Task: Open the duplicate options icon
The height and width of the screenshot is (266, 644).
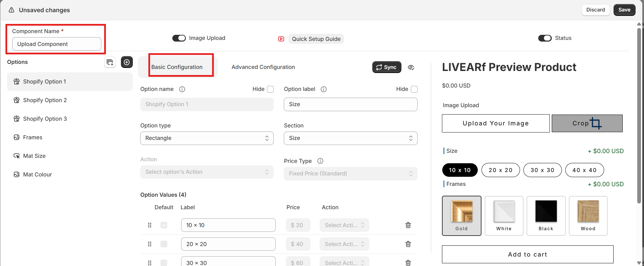Action: coord(110,62)
